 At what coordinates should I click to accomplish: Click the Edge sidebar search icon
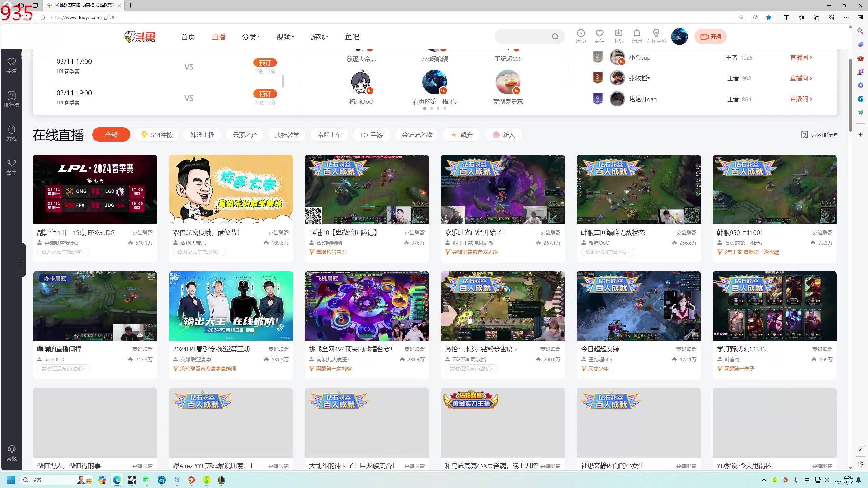[861, 31]
